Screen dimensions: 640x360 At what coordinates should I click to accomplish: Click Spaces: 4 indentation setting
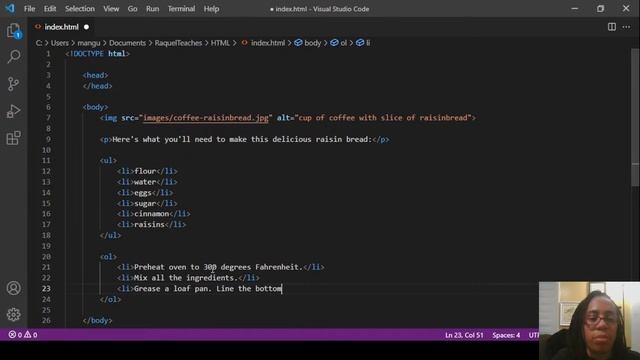coord(506,335)
